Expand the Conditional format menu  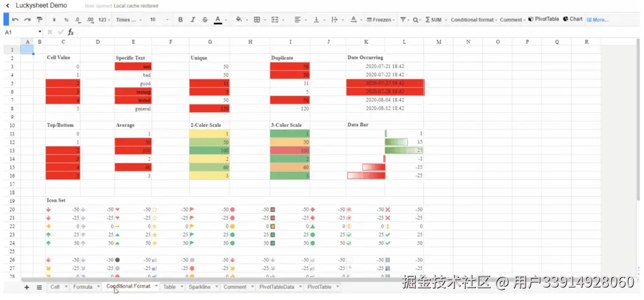(x=474, y=20)
